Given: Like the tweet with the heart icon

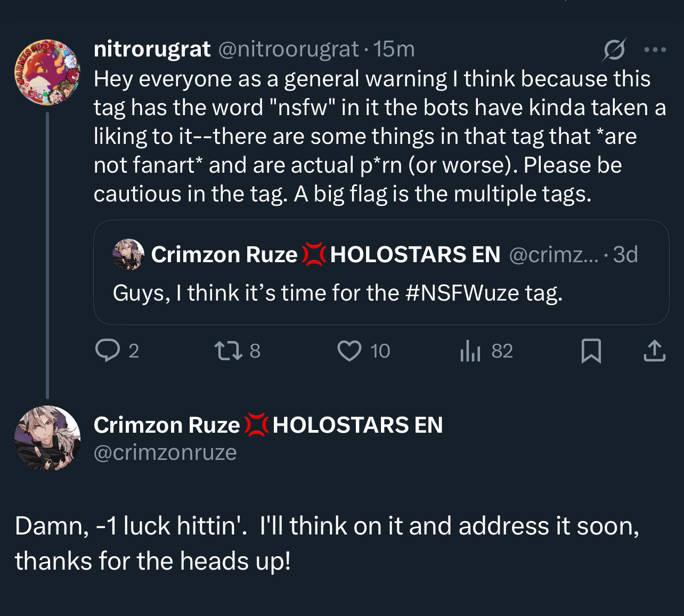Looking at the screenshot, I should [349, 351].
